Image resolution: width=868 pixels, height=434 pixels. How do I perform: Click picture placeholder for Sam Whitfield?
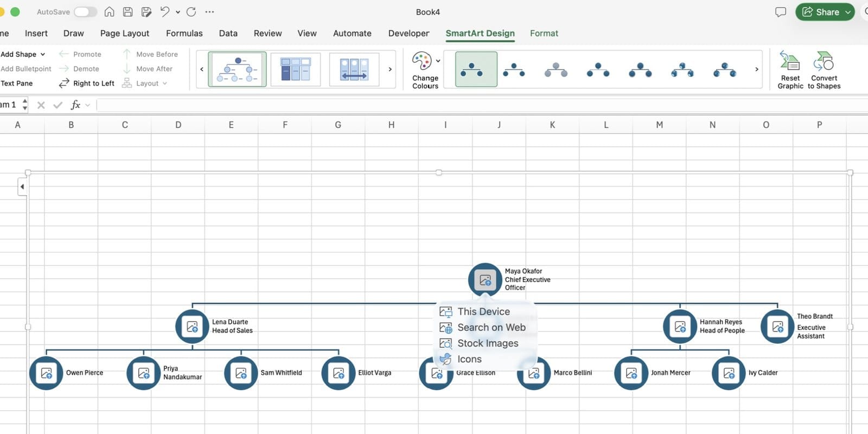241,373
